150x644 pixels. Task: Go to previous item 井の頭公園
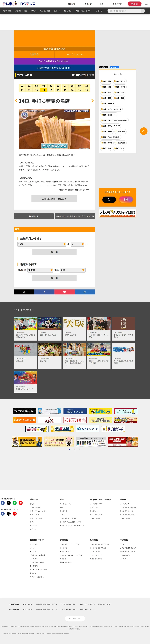[33, 216]
